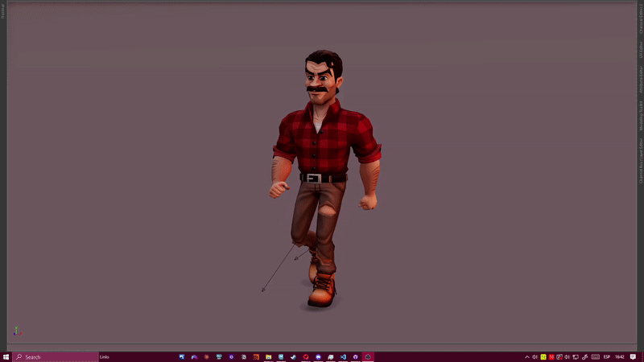The width and height of the screenshot is (644, 362).
Task: Click the active Maya taskbar icon
Action: coord(368,356)
